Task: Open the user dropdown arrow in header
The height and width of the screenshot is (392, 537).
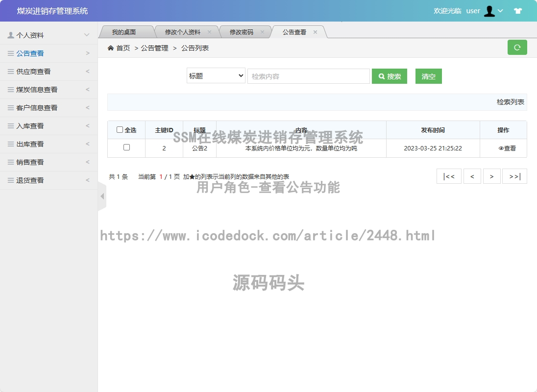Action: coord(500,11)
